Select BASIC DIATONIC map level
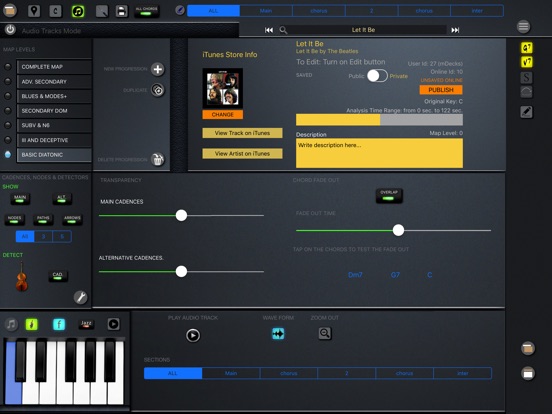This screenshot has width=552, height=414. coord(54,155)
